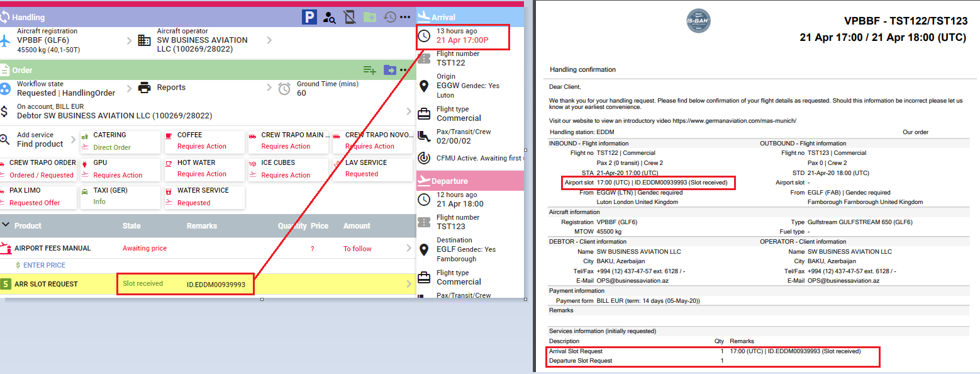
Task: Select the ARR SLOT REQUEST row
Action: coord(208,284)
